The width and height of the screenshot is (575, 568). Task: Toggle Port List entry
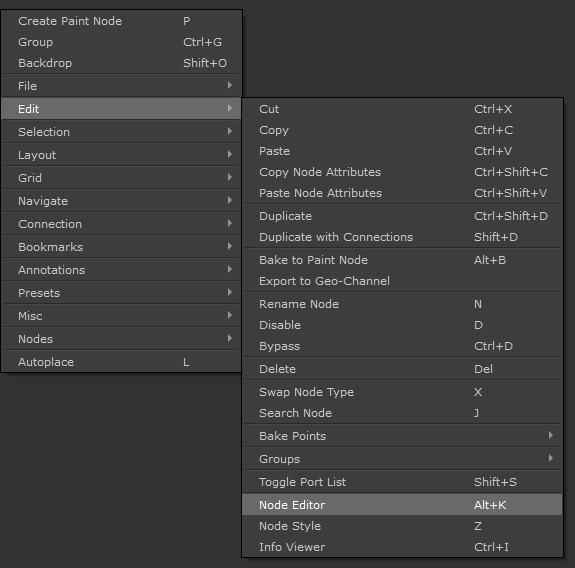(402, 482)
